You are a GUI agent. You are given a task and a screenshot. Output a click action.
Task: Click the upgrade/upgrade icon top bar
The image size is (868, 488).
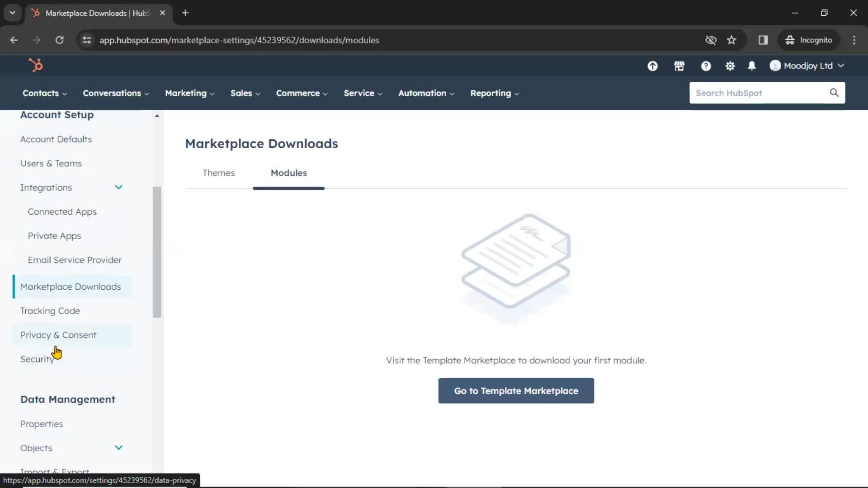tap(653, 66)
